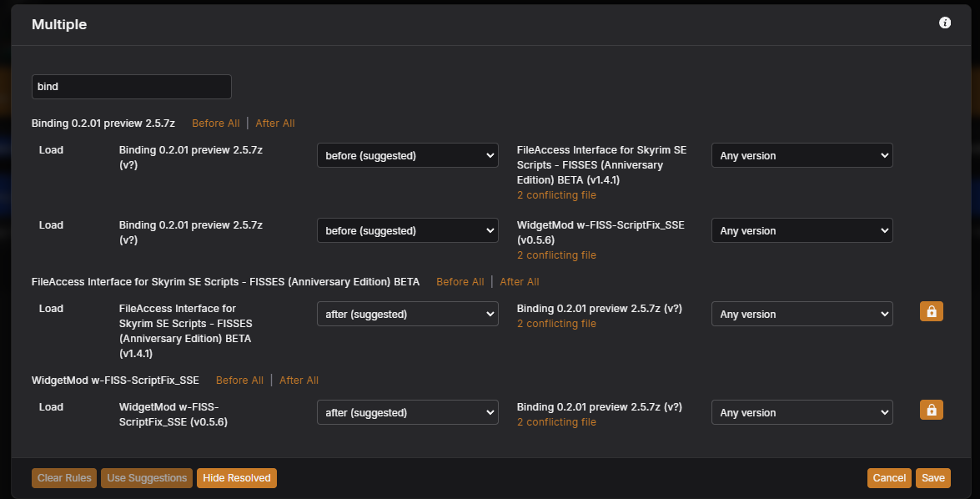Click Hide Resolved button
Screen dimensions: 980x499
237,478
